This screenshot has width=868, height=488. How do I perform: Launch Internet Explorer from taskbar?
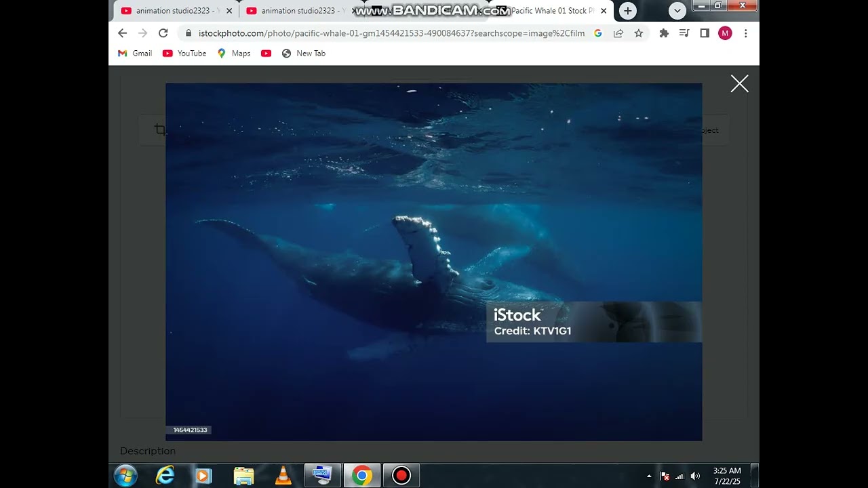tap(165, 475)
